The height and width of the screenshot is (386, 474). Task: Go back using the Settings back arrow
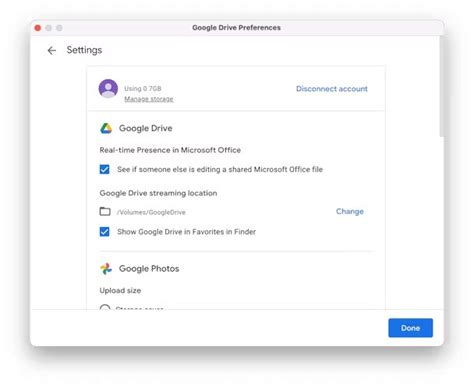tap(52, 51)
